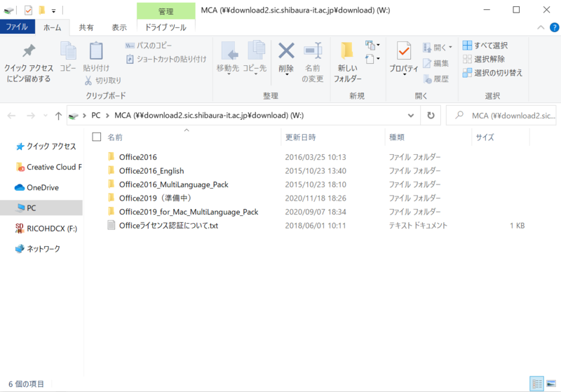Customize Quick Access Toolbar dropdown arrow
This screenshot has height=392, width=561.
(54, 11)
